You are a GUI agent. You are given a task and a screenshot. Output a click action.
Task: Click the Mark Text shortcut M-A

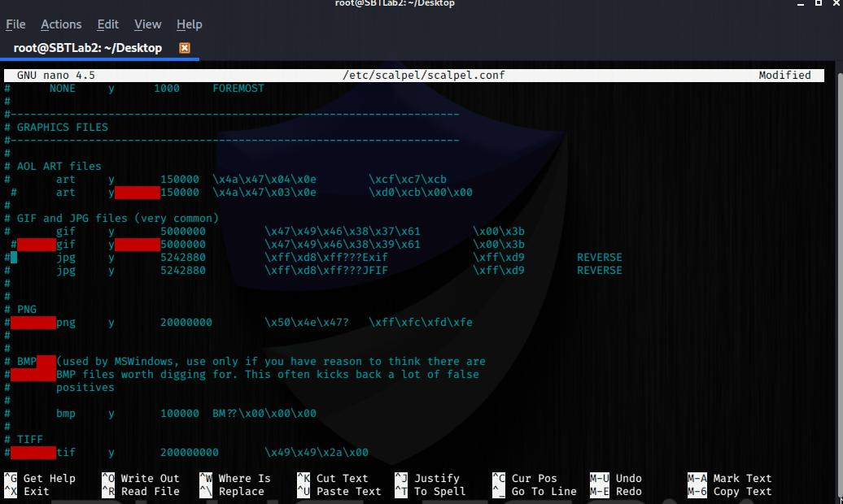(x=730, y=478)
